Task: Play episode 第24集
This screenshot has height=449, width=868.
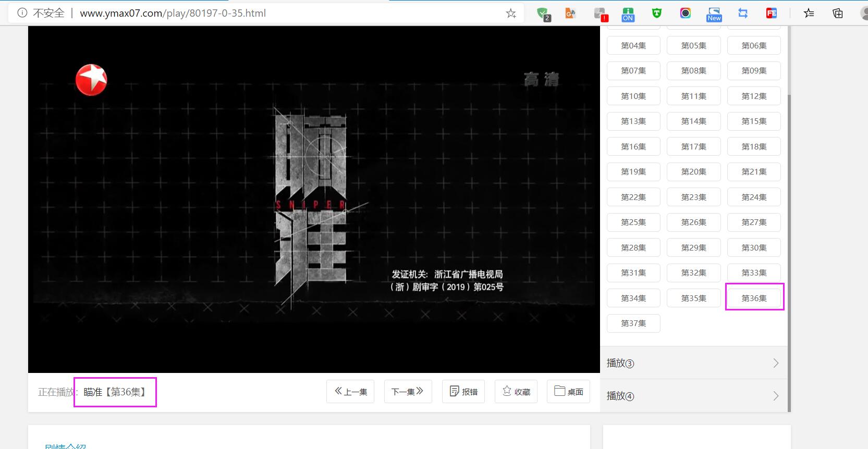Action: pos(754,197)
